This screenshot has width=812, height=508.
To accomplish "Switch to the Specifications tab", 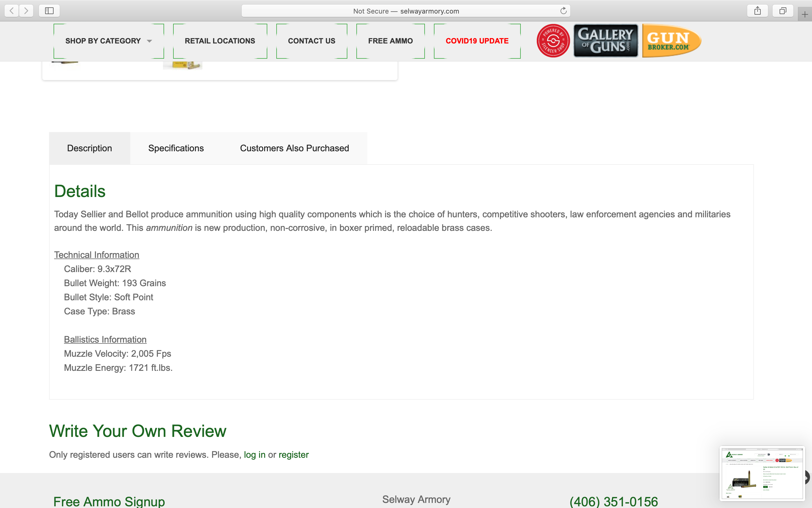I will (176, 148).
